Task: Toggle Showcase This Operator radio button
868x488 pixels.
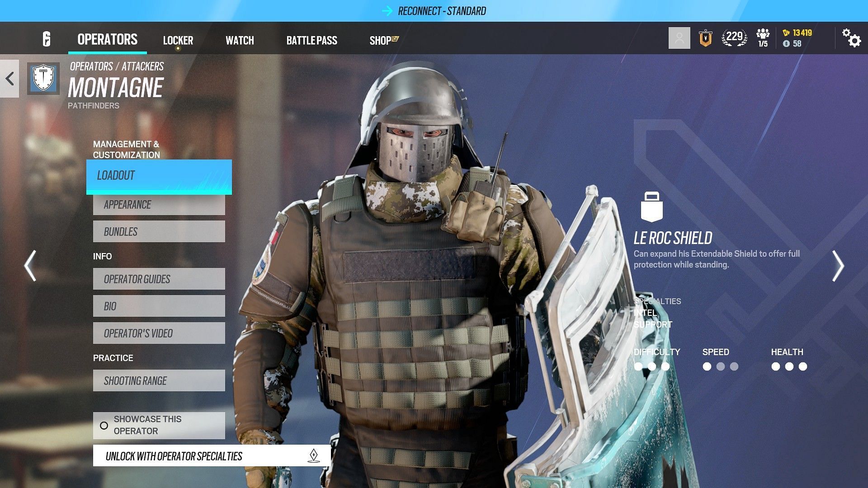Action: click(x=104, y=425)
